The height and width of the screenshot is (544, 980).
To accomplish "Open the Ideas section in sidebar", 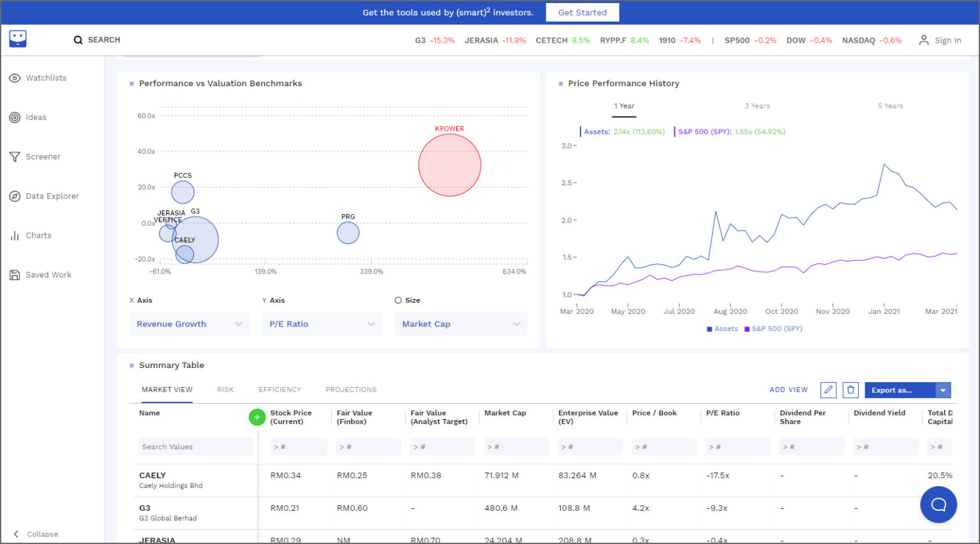I will [36, 117].
